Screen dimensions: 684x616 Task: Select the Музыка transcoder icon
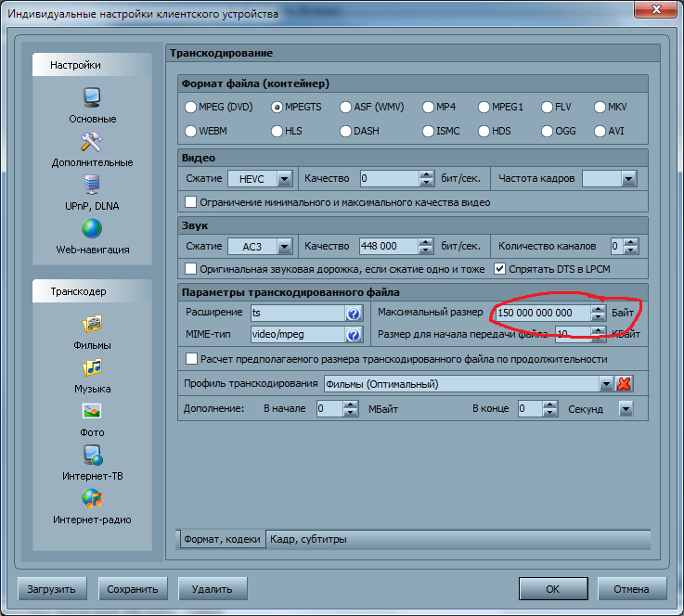pyautogui.click(x=92, y=368)
